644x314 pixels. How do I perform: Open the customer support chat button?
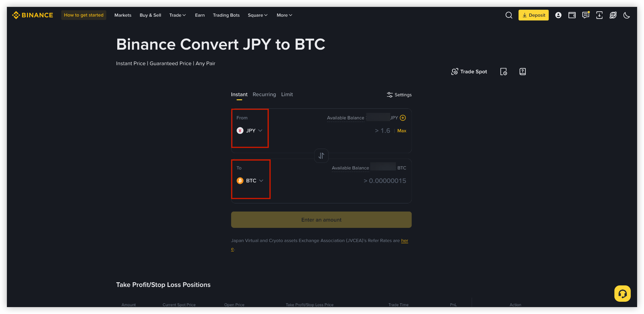622,294
